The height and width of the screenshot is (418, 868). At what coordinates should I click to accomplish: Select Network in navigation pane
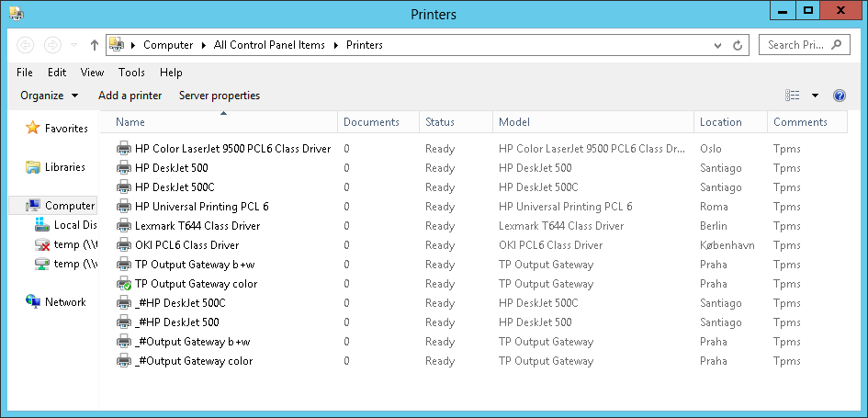click(65, 302)
